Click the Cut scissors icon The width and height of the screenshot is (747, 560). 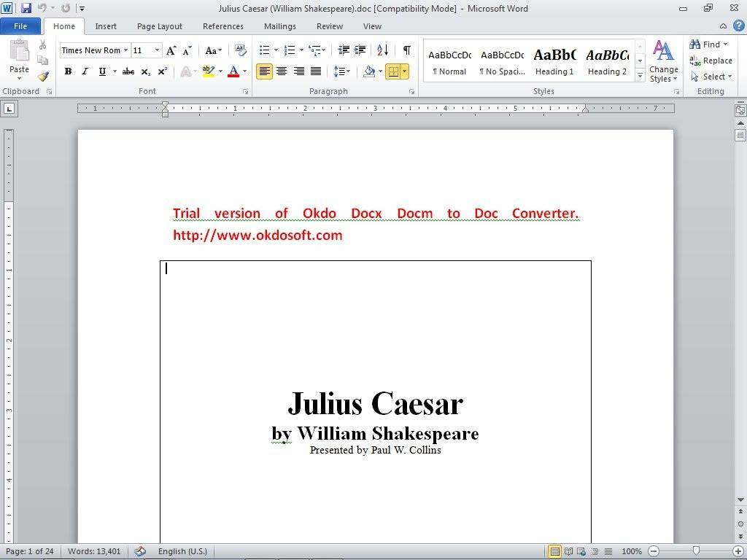tap(43, 44)
